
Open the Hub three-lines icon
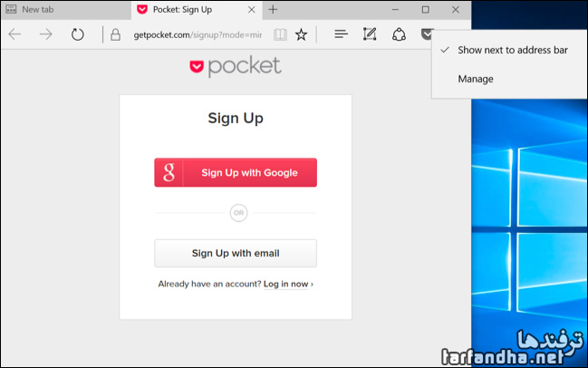point(341,34)
